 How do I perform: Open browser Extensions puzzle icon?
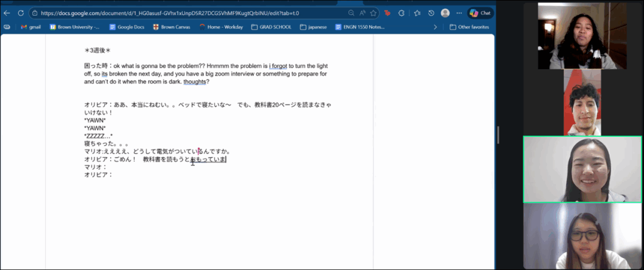click(402, 13)
